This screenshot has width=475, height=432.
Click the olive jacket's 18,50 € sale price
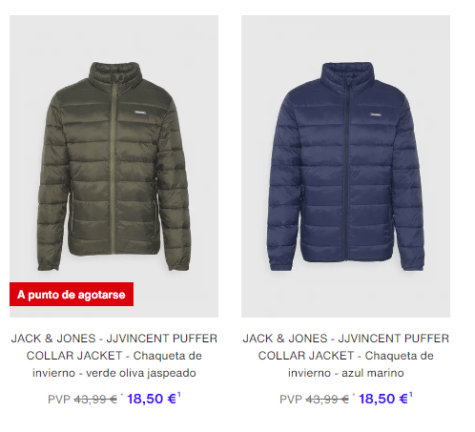152,399
